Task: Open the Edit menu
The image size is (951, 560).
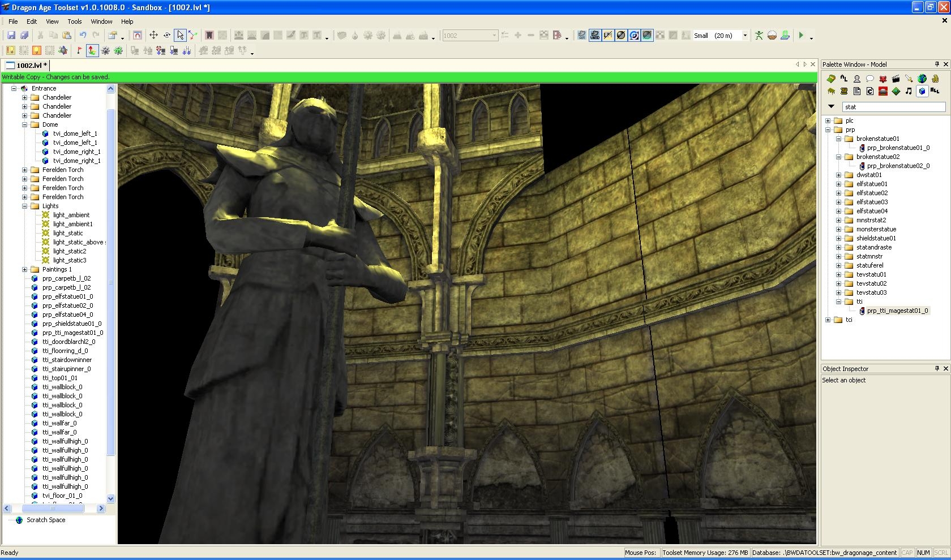Action: pos(32,21)
